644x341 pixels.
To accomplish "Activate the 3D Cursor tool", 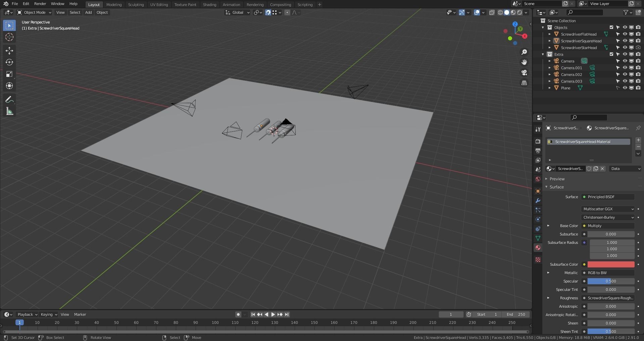I will (x=9, y=37).
